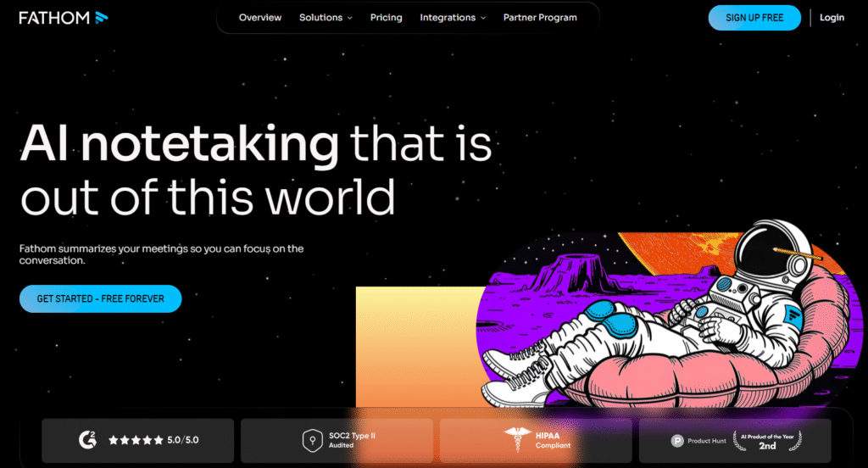The image size is (868, 468).
Task: Open the Solutions menu
Action: pyautogui.click(x=325, y=18)
